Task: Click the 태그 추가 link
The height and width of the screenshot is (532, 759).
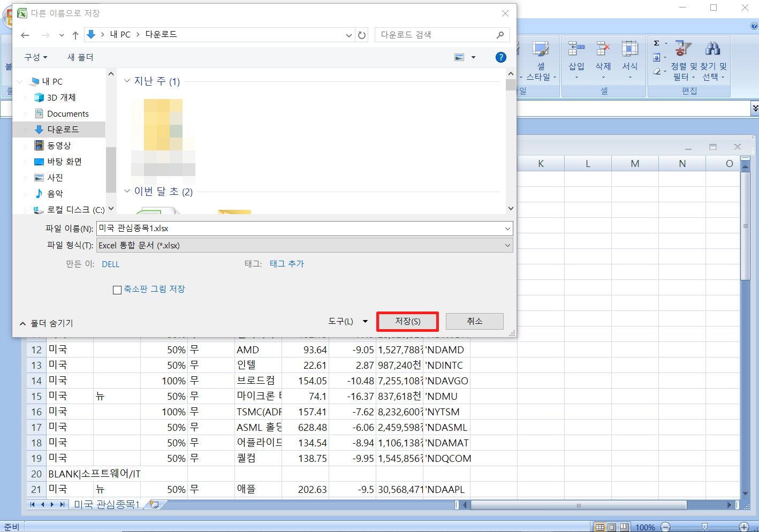Action: [x=287, y=264]
